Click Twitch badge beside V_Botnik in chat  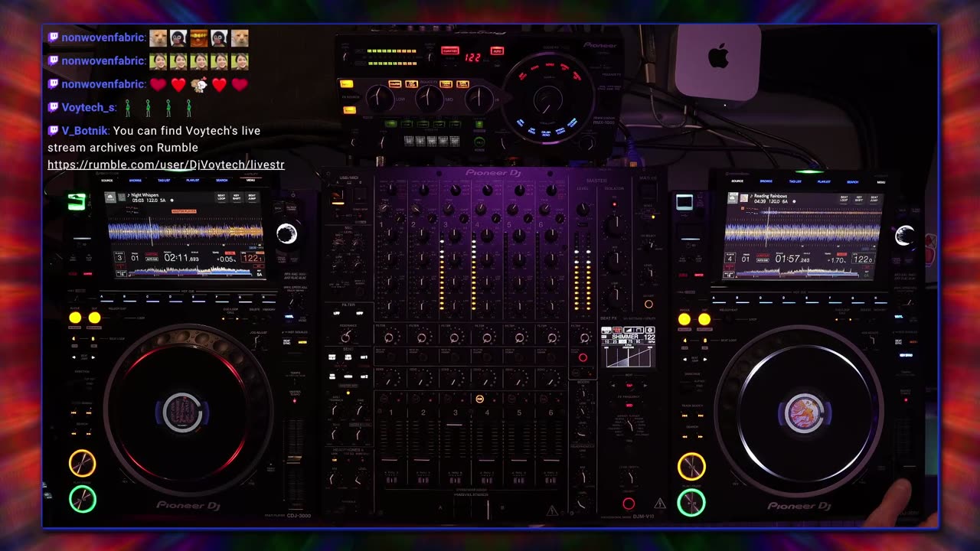[54, 131]
